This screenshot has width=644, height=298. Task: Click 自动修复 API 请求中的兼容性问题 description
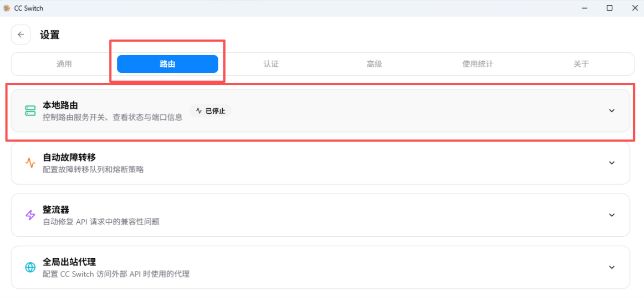click(x=101, y=222)
